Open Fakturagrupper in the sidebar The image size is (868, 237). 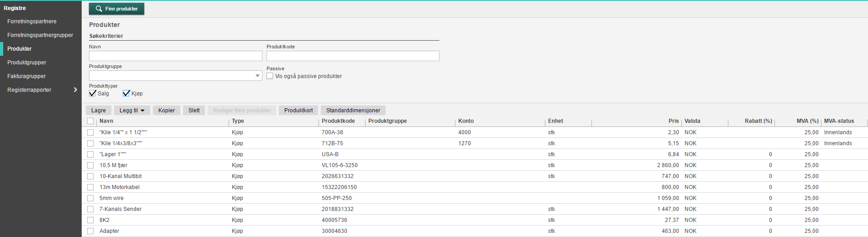click(x=26, y=76)
